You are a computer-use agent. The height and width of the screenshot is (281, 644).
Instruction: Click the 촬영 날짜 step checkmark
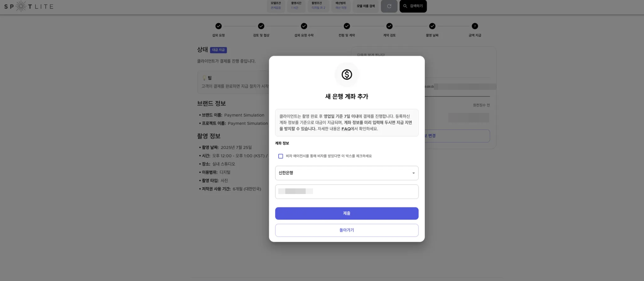432,26
